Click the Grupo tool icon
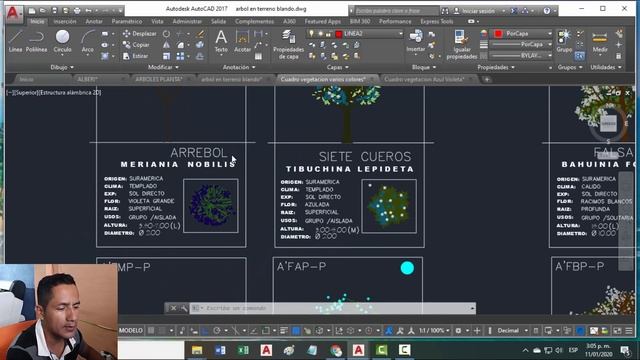640x360 pixels. 564,41
